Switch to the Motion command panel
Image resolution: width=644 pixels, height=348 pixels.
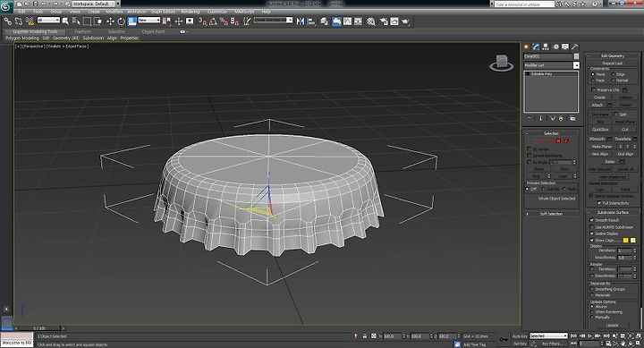555,47
